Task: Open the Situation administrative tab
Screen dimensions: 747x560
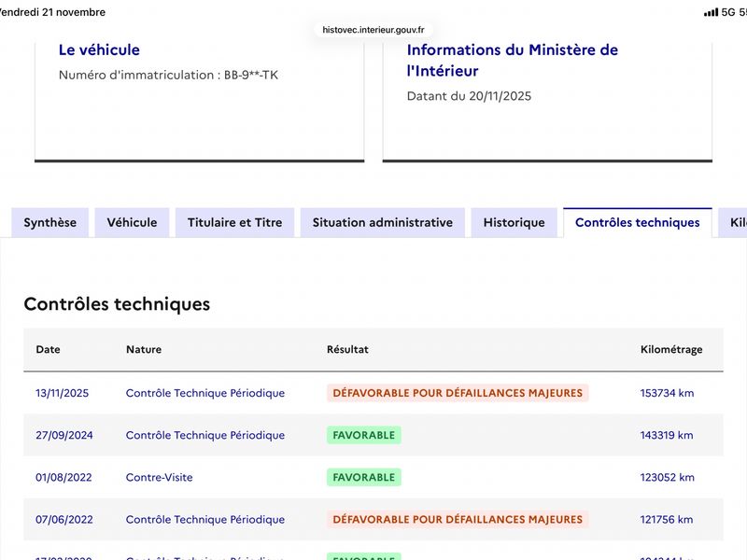Action: click(382, 222)
